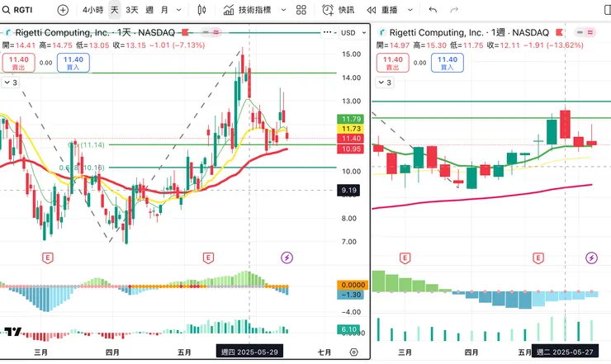Open more options on the daily chart
This screenshot has height=364, width=611.
[x=327, y=32]
